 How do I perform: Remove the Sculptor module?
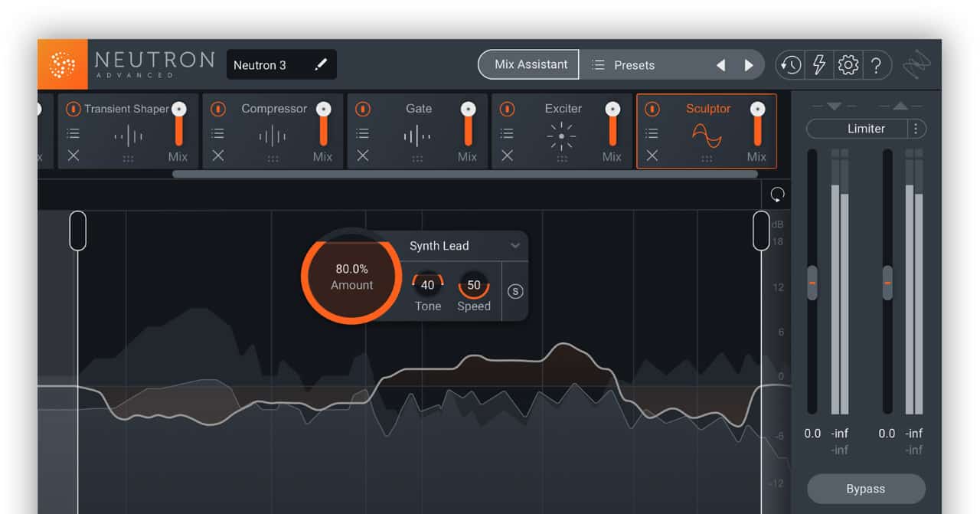652,156
